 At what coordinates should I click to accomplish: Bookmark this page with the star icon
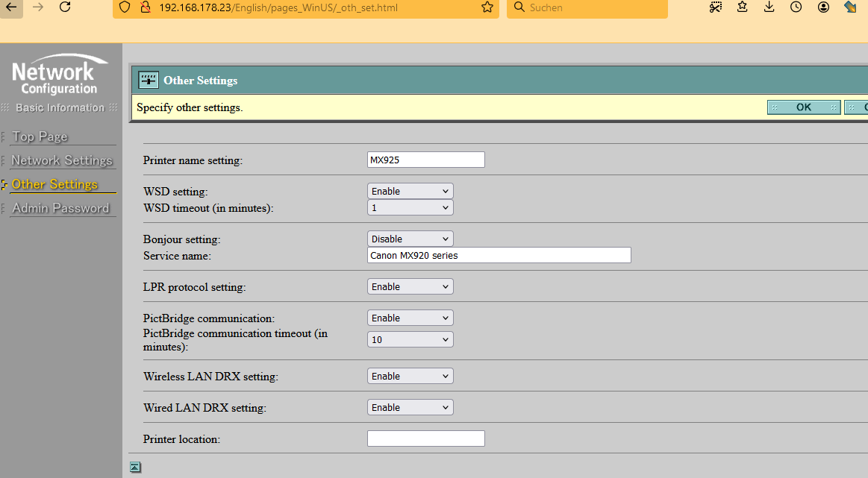tap(487, 7)
